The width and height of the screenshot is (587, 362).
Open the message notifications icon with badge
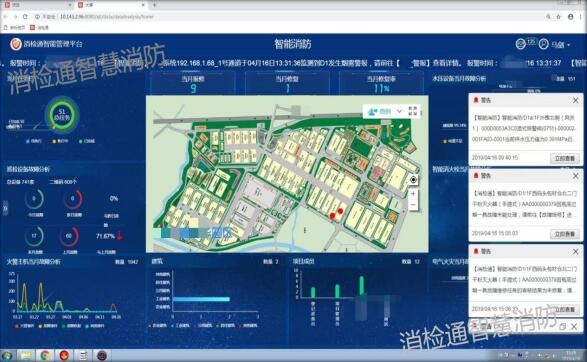coord(521,44)
